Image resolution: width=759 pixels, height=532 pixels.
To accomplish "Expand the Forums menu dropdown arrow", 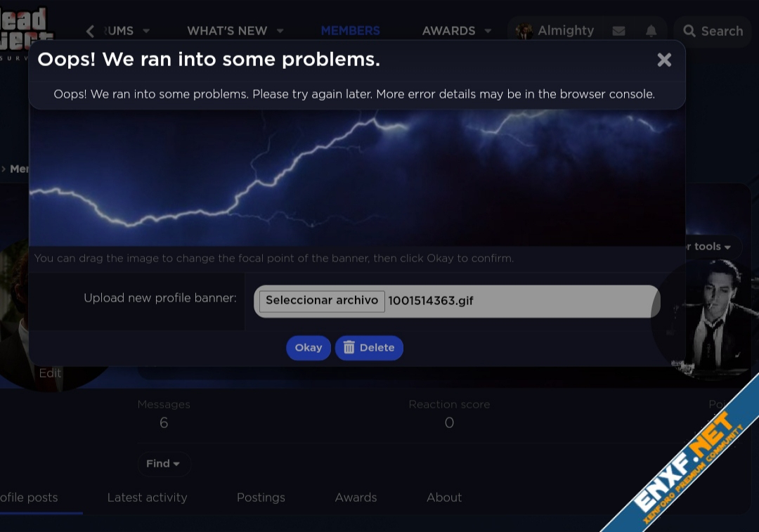I will point(146,31).
